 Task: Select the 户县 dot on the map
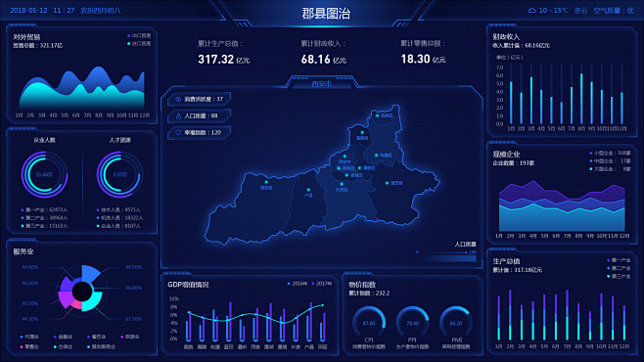(308, 190)
